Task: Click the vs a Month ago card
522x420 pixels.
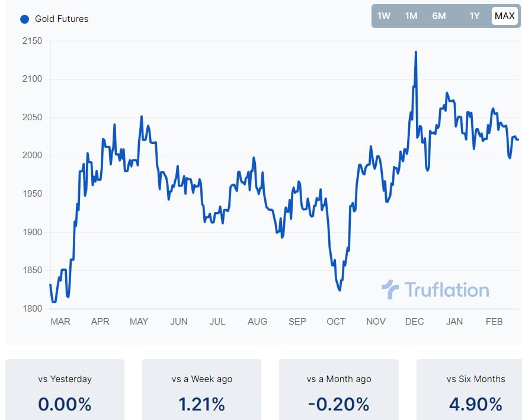Action: tap(339, 390)
